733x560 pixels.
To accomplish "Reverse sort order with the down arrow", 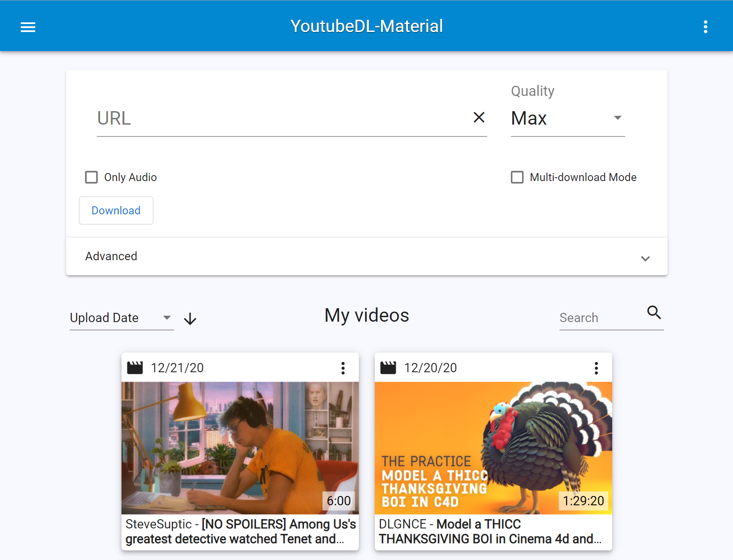I will pyautogui.click(x=190, y=318).
